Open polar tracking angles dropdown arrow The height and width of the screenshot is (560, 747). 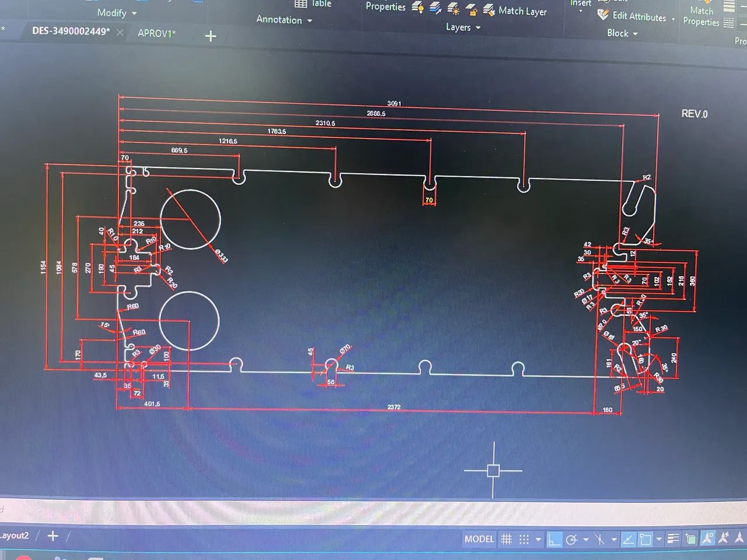point(585,540)
